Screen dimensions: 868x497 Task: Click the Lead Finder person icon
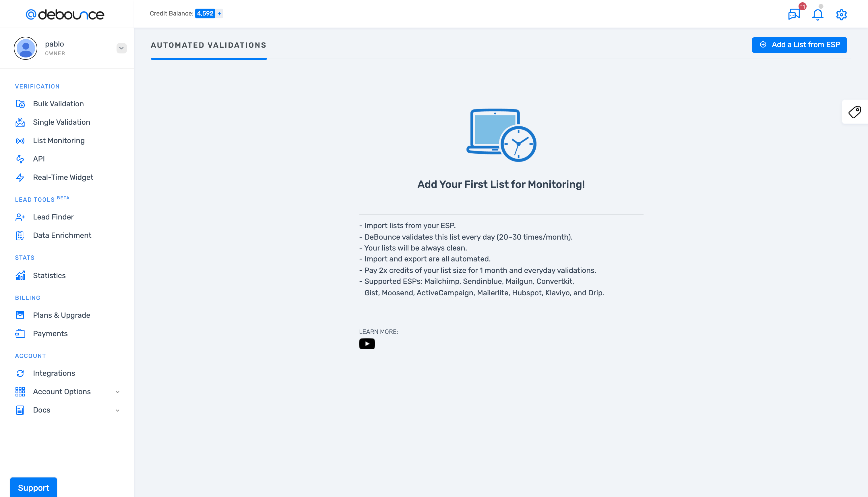pos(20,217)
